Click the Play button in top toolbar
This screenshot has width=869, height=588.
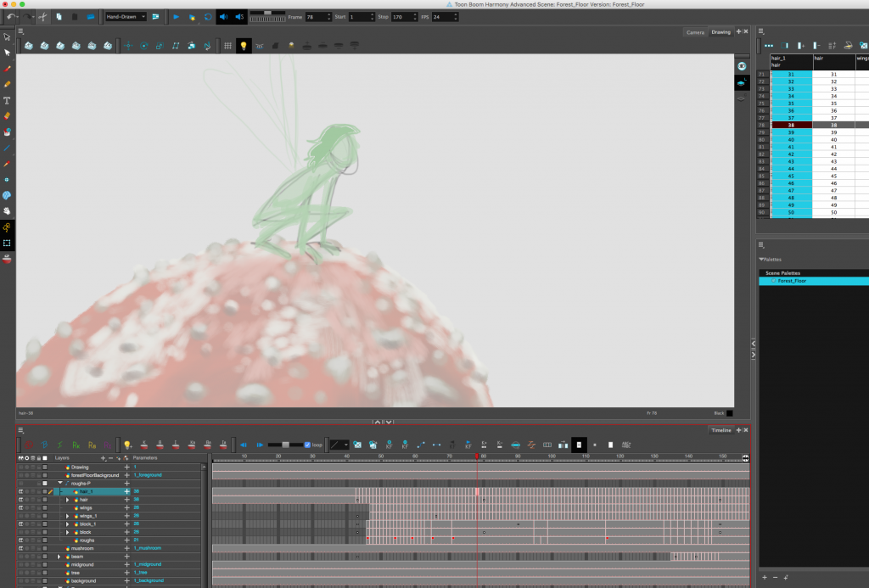177,17
